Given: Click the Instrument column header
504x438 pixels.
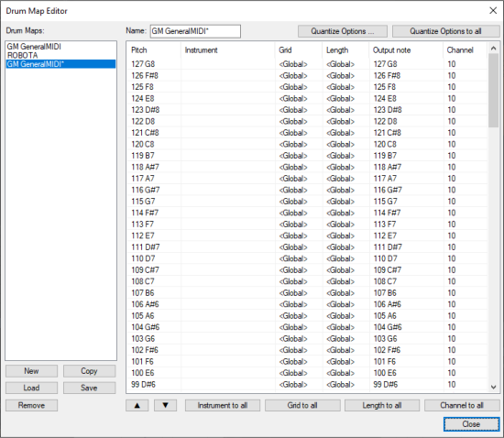Looking at the screenshot, I should (x=202, y=50).
